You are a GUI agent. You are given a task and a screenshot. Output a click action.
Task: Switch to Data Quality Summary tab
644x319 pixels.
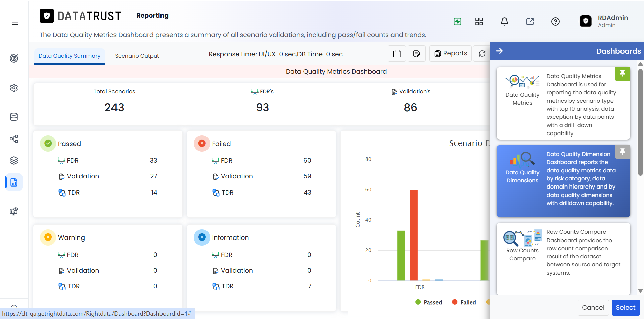click(70, 56)
